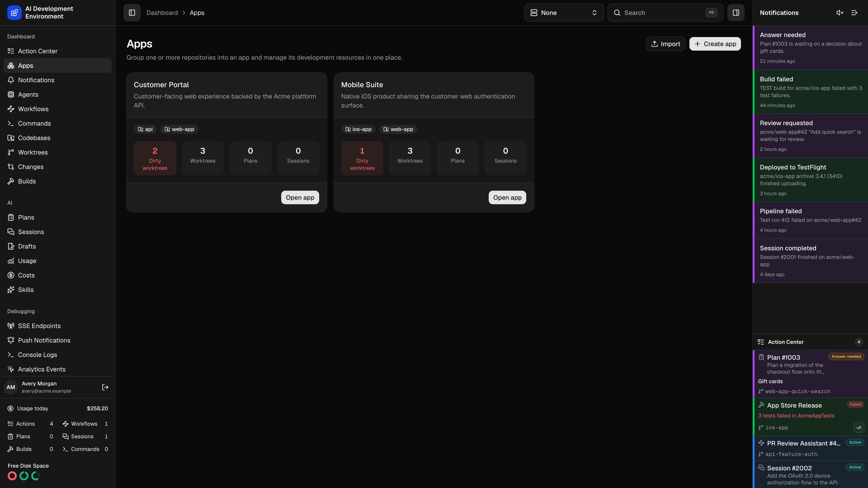The height and width of the screenshot is (488, 868).
Task: Click the Analytics Events icon
Action: [x=11, y=369]
